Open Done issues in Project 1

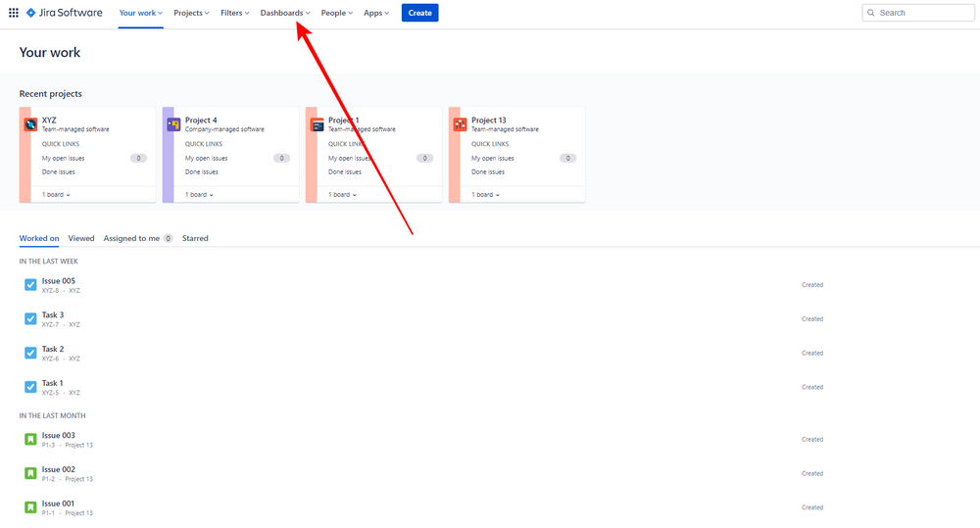click(x=344, y=171)
